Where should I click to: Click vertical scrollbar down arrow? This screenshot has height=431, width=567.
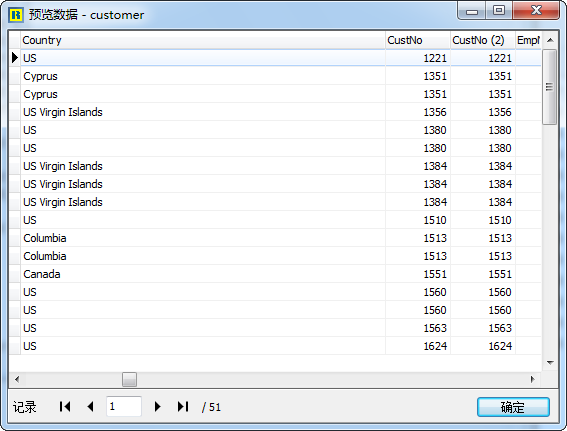pos(550,363)
